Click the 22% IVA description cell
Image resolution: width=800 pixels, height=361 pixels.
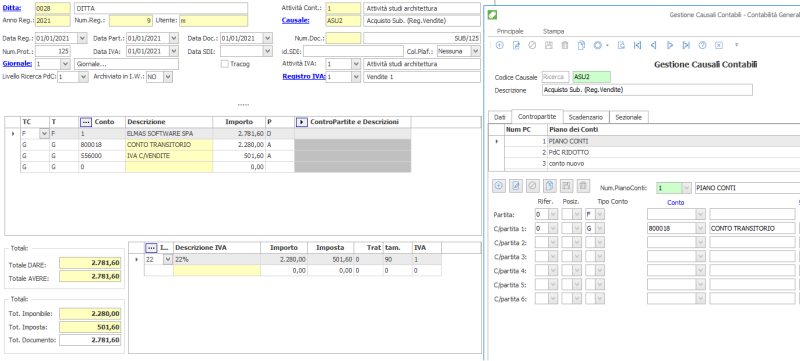(217, 260)
